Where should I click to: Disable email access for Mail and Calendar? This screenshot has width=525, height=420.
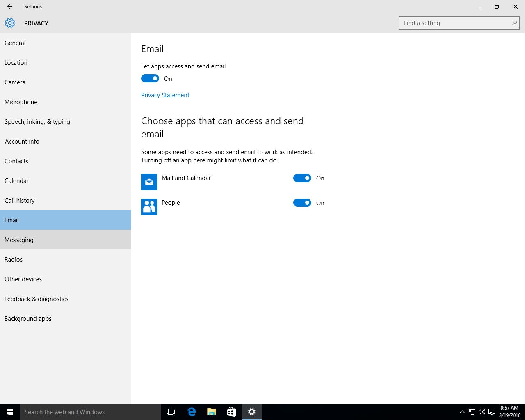(x=302, y=178)
